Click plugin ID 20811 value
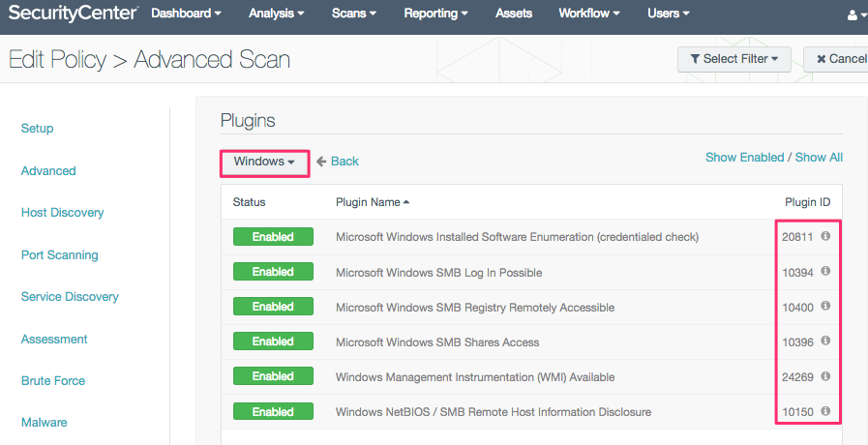This screenshot has height=445, width=868. click(797, 237)
